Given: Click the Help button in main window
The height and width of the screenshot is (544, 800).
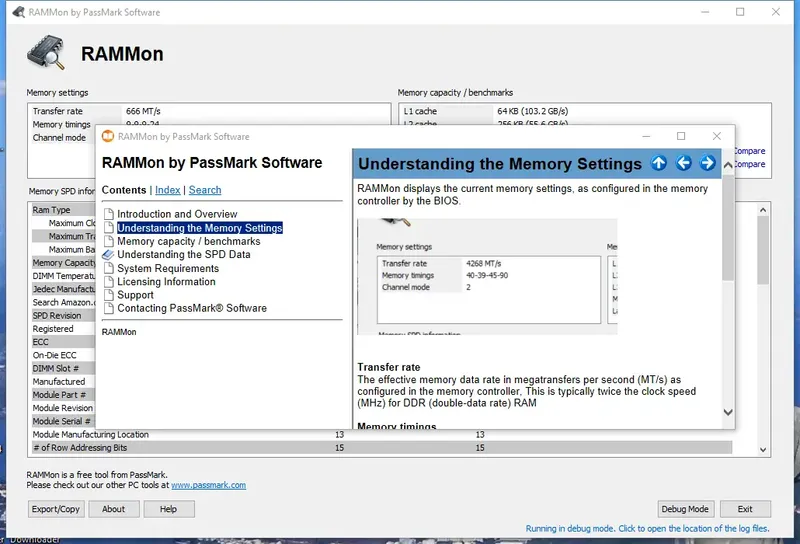Looking at the screenshot, I should pos(169,509).
